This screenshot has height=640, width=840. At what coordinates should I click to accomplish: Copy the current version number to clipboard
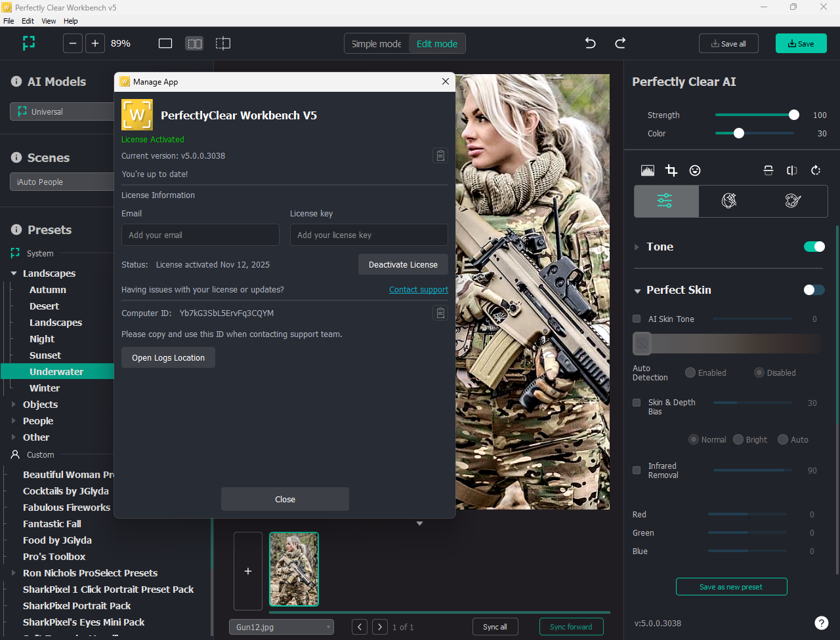[440, 155]
